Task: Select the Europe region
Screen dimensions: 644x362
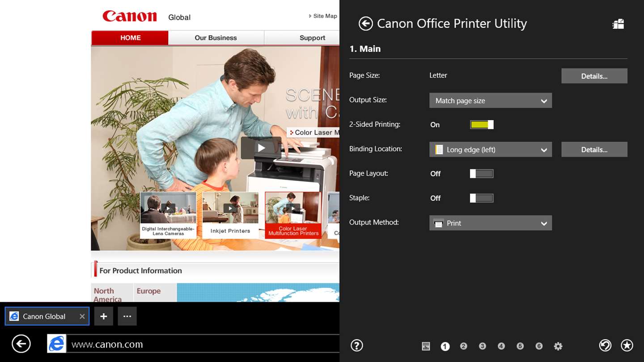Action: coord(155,293)
